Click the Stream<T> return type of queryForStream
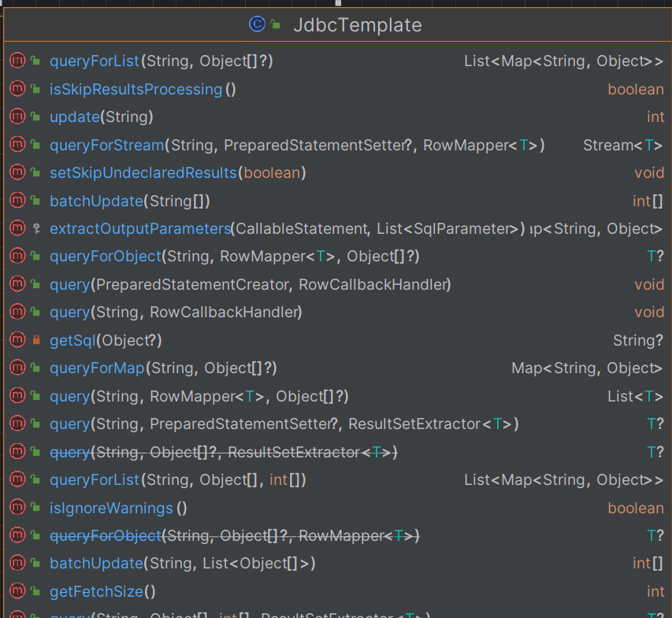This screenshot has width=672, height=618. 622,145
